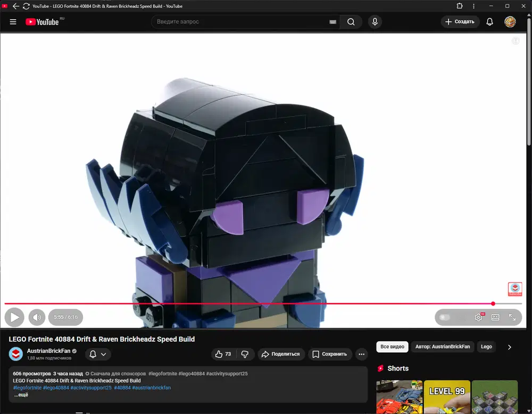Image resolution: width=532 pixels, height=414 pixels.
Task: Open AustrianBrickFan channel avatar
Action: coord(15,354)
